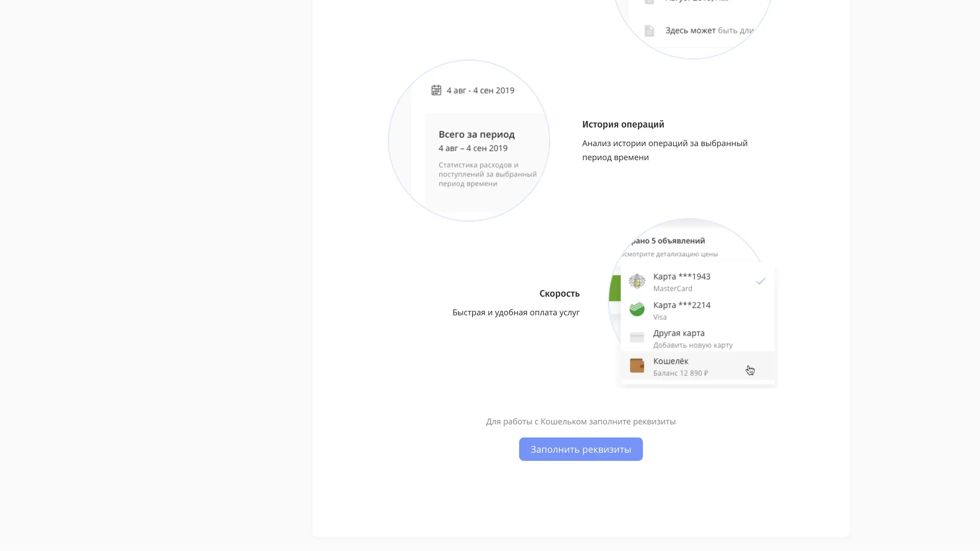Viewport: 980px width, 551px height.
Task: Click the document icon near 'Здесь может'
Action: click(649, 31)
